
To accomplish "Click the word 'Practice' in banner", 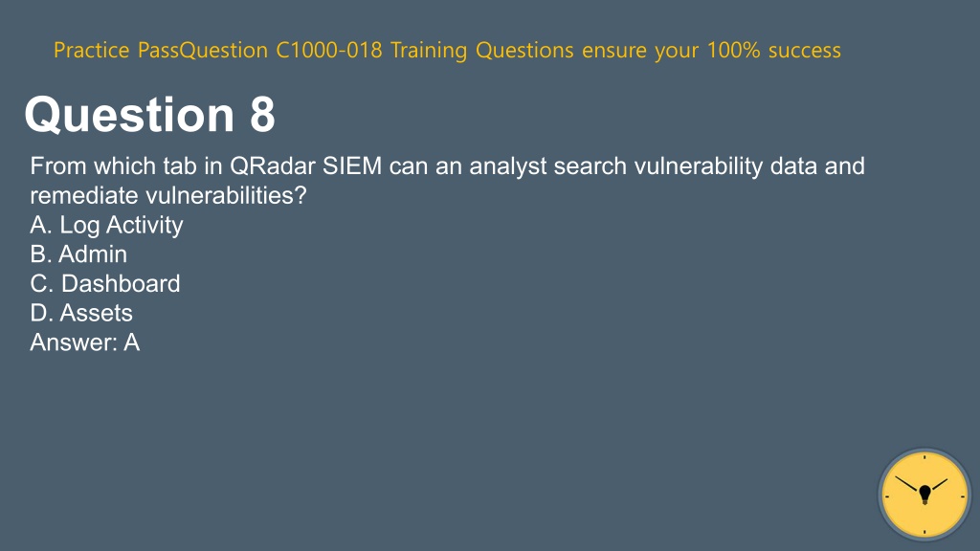I will [x=91, y=50].
